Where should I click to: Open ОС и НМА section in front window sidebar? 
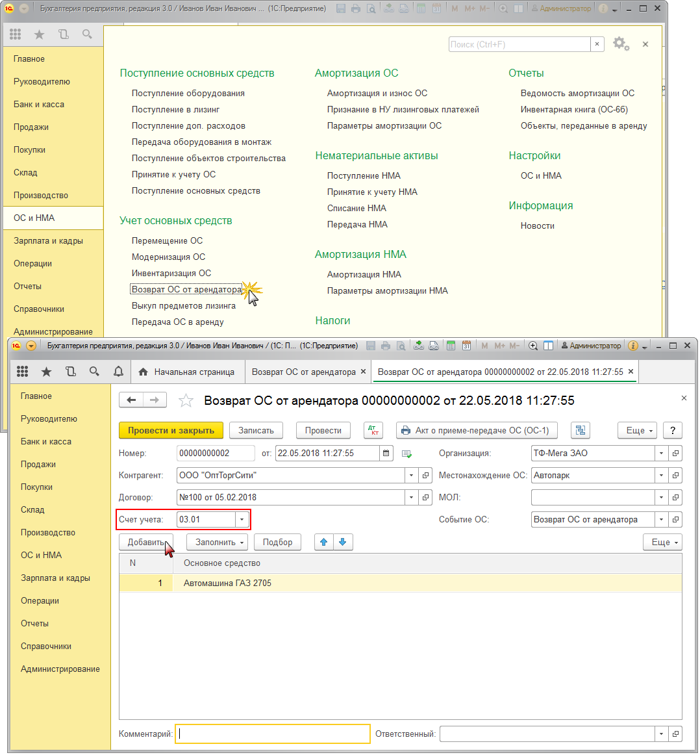tap(42, 555)
